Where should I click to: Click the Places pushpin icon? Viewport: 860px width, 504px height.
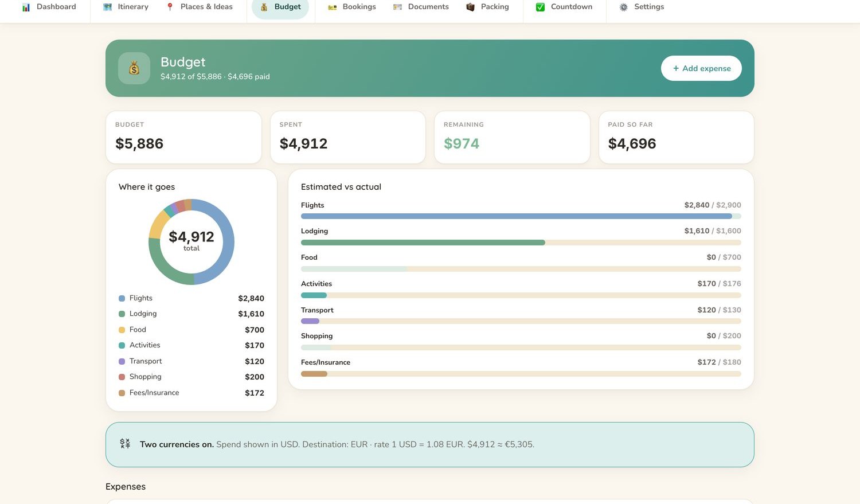tap(170, 7)
